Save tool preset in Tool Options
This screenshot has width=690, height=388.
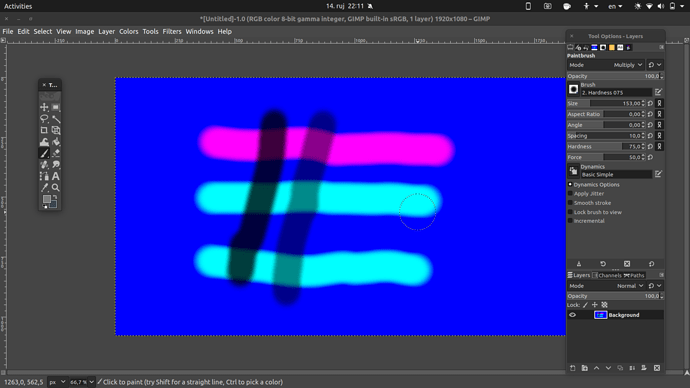click(579, 264)
